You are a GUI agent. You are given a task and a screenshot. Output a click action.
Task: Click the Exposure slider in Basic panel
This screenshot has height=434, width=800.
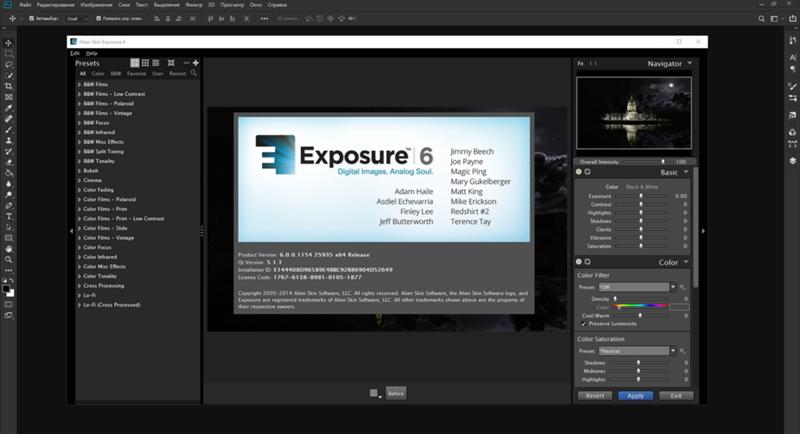click(x=641, y=196)
